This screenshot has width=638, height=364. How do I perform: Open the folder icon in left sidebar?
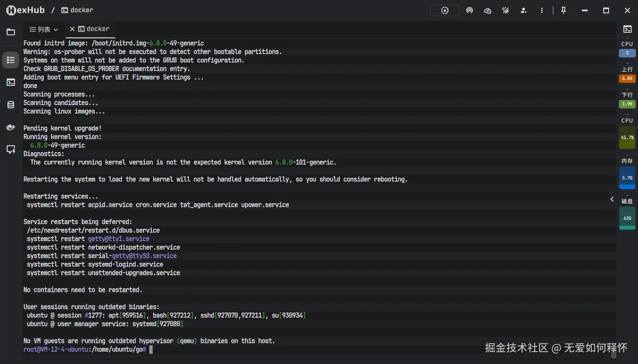point(11,32)
